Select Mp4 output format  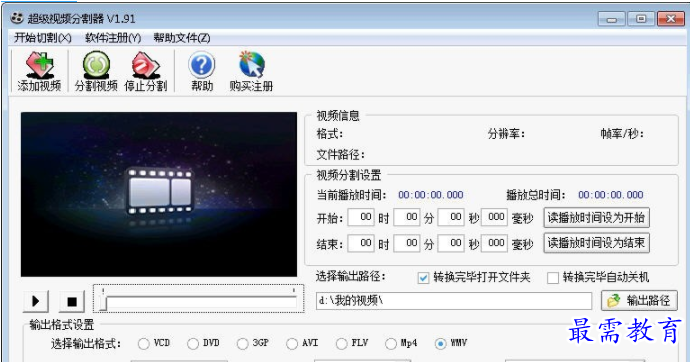391,344
